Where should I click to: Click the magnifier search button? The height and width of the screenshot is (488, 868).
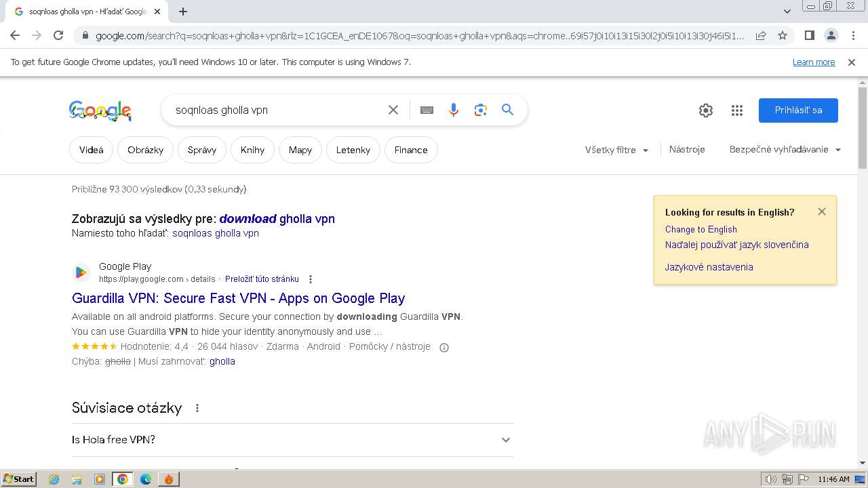pyautogui.click(x=508, y=110)
